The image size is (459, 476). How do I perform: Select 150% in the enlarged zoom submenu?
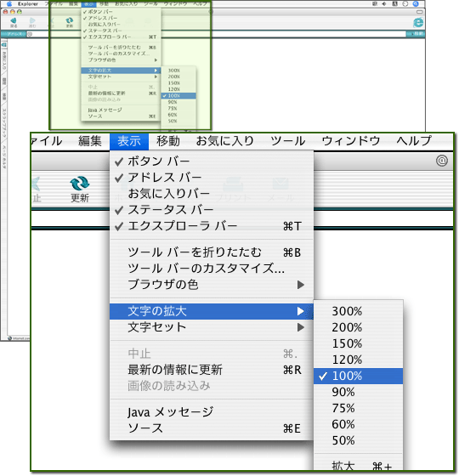point(359,343)
